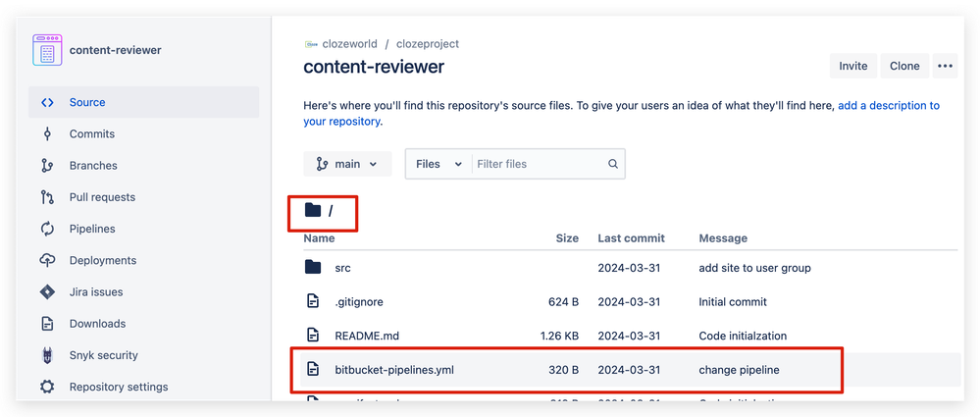
Task: Click the date in the src row
Action: pos(629,268)
